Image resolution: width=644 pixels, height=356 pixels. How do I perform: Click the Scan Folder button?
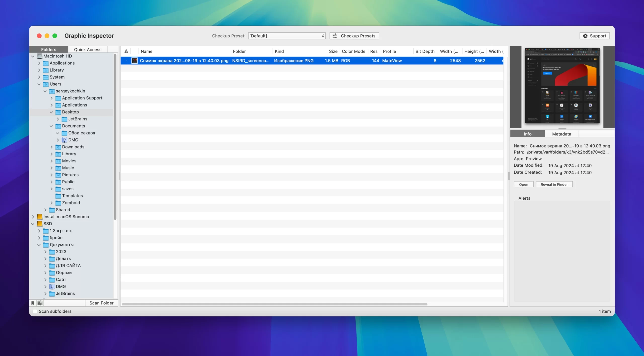pos(101,303)
